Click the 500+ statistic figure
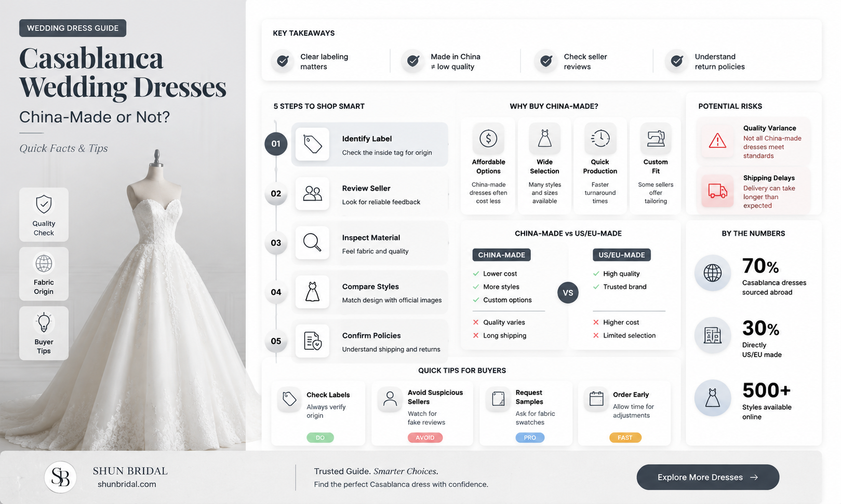The image size is (841, 504). [766, 390]
